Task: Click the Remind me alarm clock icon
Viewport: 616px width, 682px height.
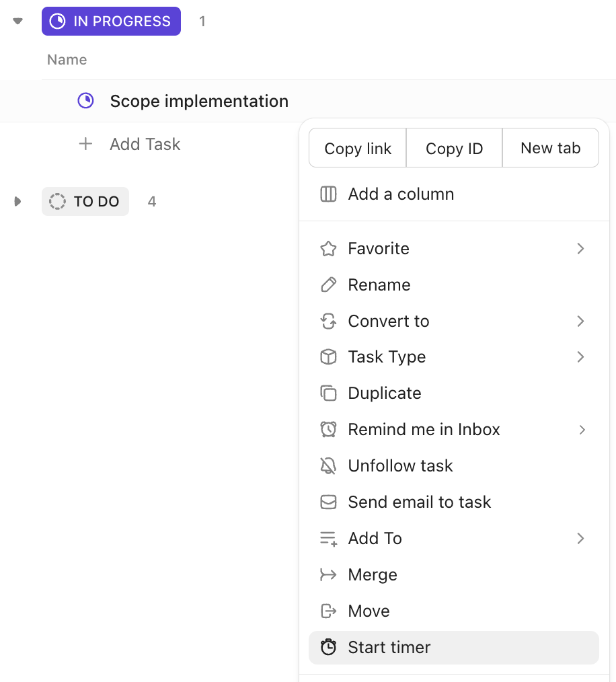Action: 328,429
